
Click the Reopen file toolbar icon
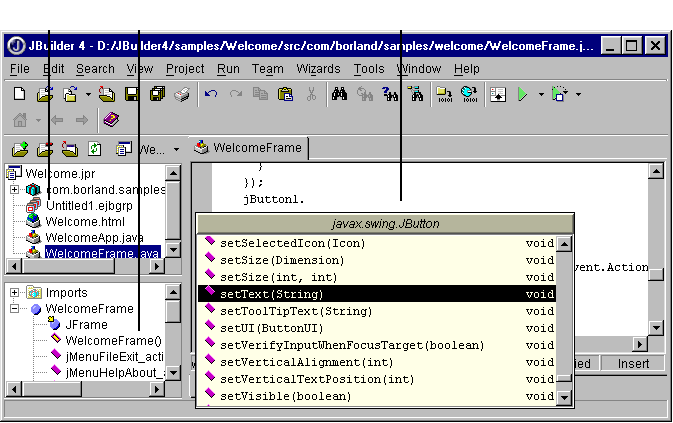coord(70,94)
